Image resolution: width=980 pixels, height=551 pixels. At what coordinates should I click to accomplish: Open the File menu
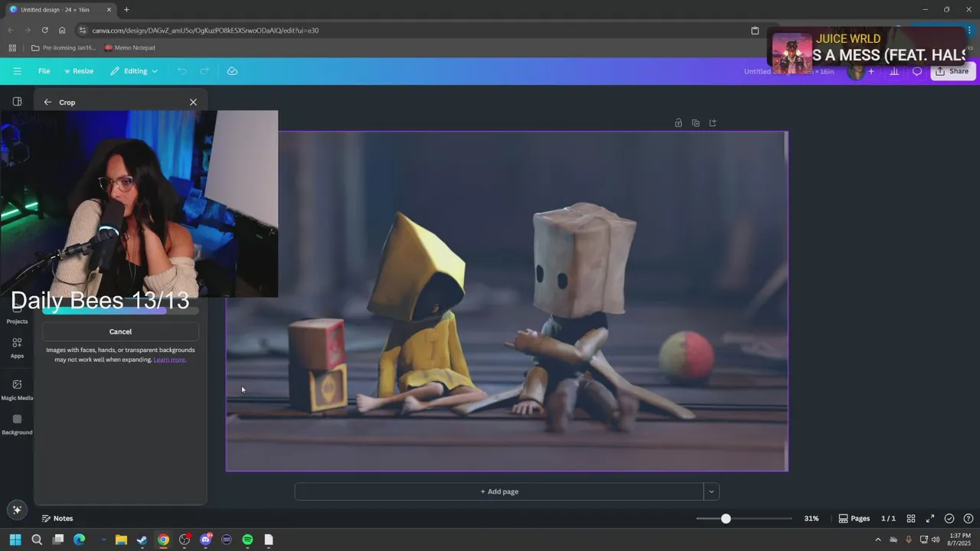click(44, 71)
